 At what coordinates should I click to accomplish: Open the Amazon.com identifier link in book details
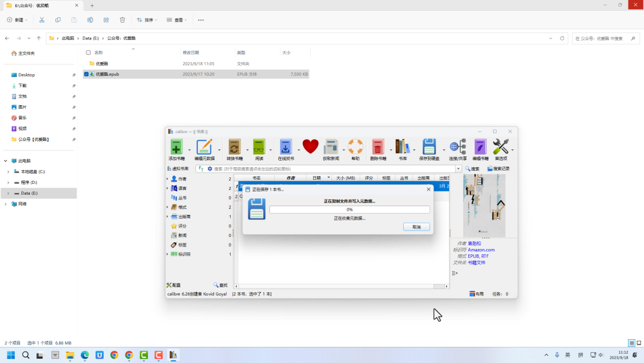tap(481, 250)
